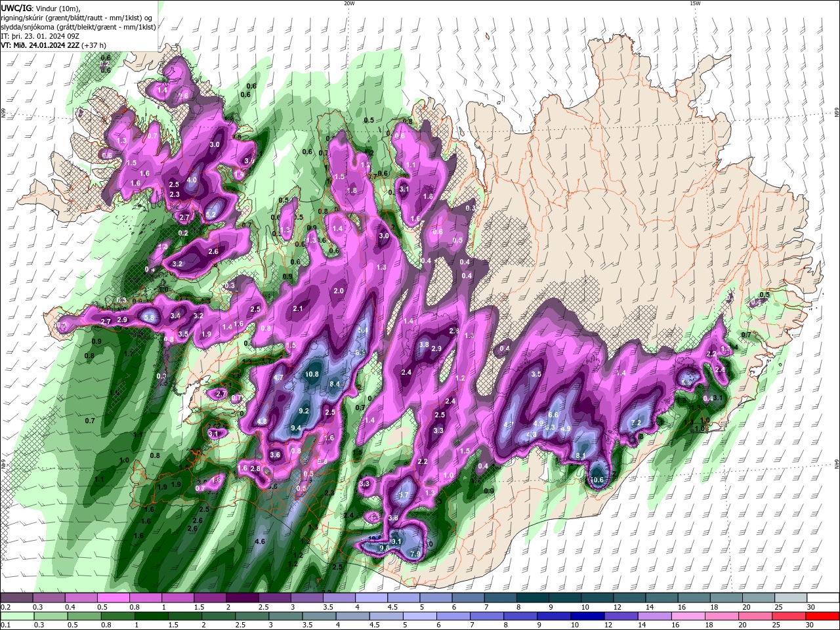Click the upper legend swatch between 4 and 4.5
This screenshot has width=840, height=630.
(x=372, y=598)
